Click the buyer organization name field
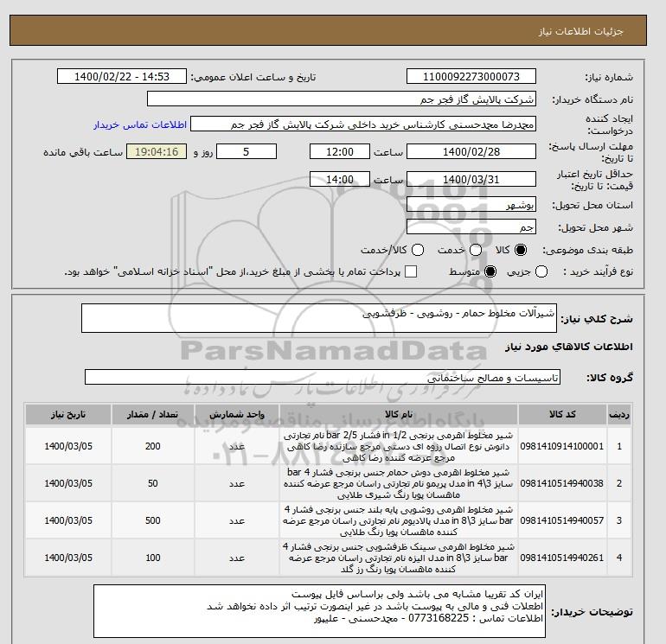 point(342,99)
